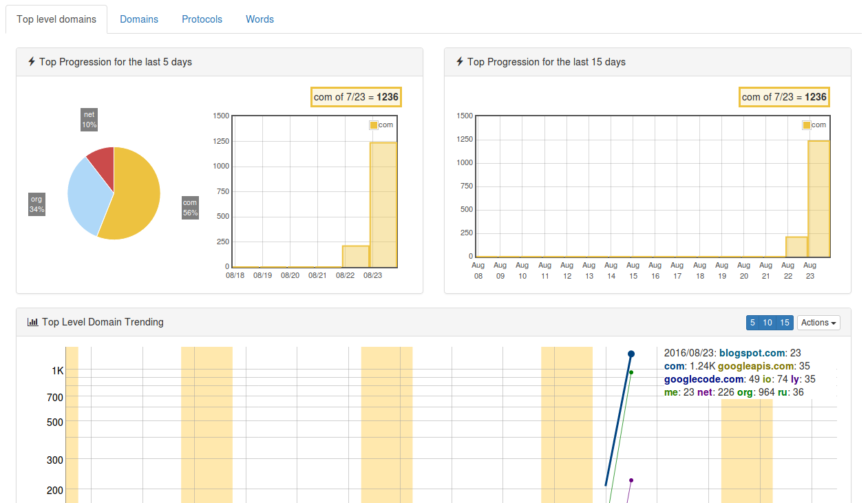Click the lightning icon beside 5 days heading
Viewport: 868px width, 503px height.
[x=32, y=62]
